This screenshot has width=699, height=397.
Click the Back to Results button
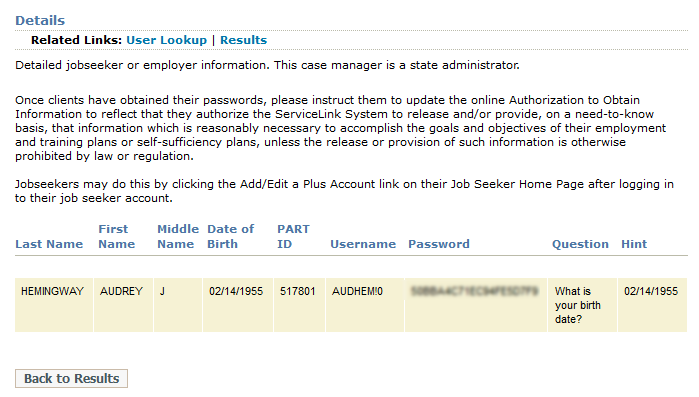pos(71,378)
